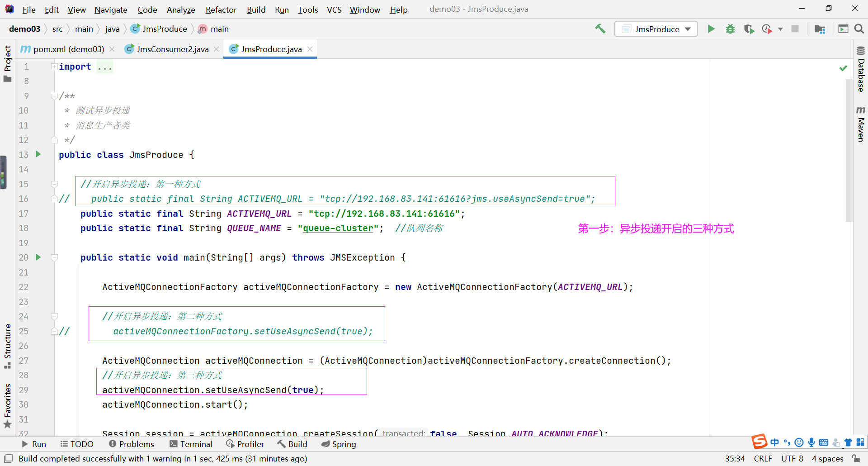
Task: Collapse the main method fold marker
Action: [x=54, y=257]
